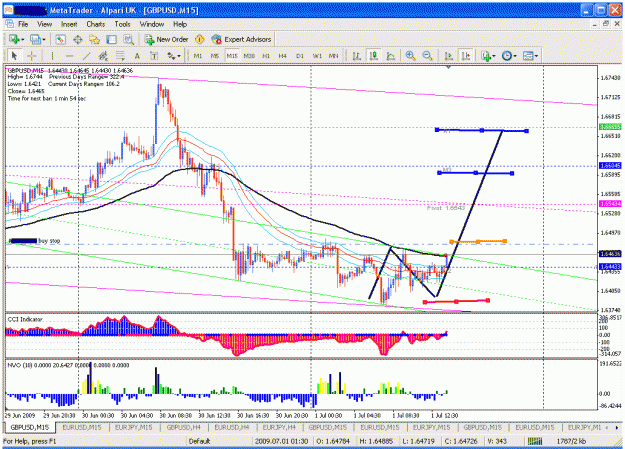The width and height of the screenshot is (625, 449).
Task: Zoom out of the chart
Action: coord(427,56)
